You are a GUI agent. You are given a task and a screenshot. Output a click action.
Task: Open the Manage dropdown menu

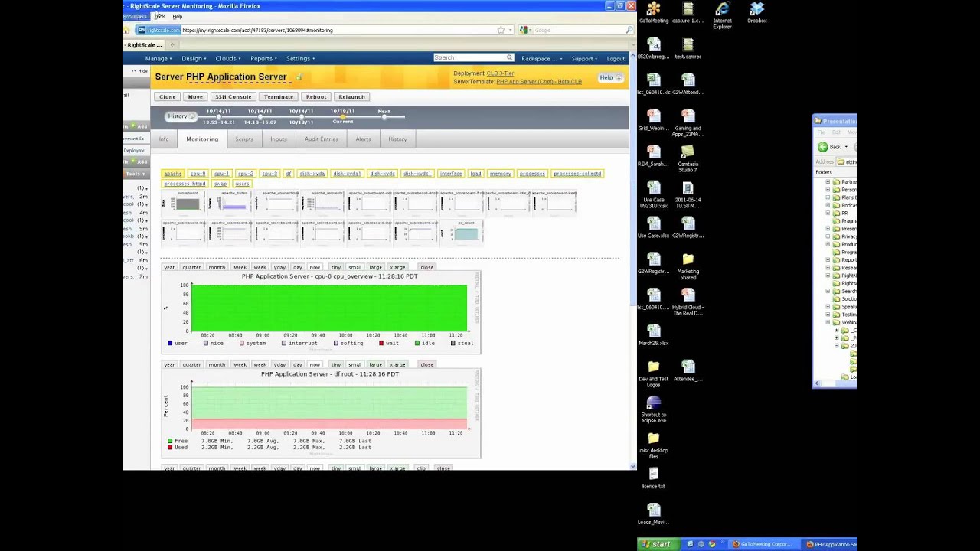[x=158, y=58]
